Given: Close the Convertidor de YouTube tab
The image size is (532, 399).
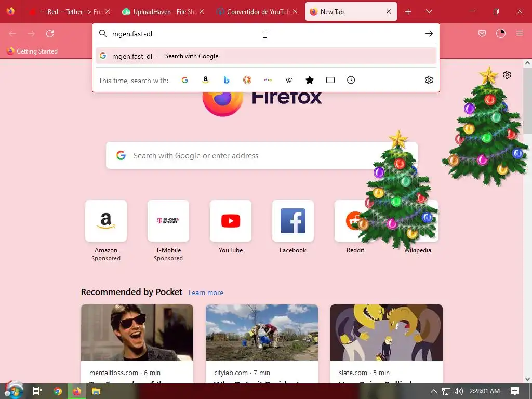Looking at the screenshot, I should [x=295, y=12].
